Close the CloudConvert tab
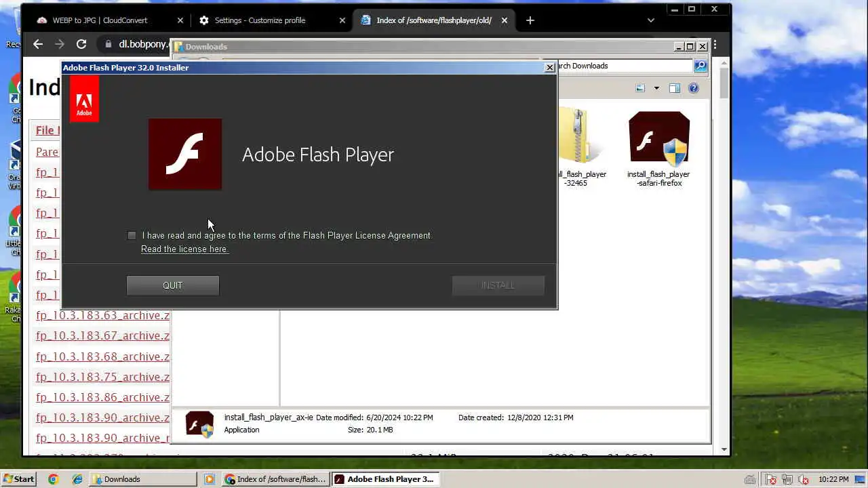 tap(180, 20)
